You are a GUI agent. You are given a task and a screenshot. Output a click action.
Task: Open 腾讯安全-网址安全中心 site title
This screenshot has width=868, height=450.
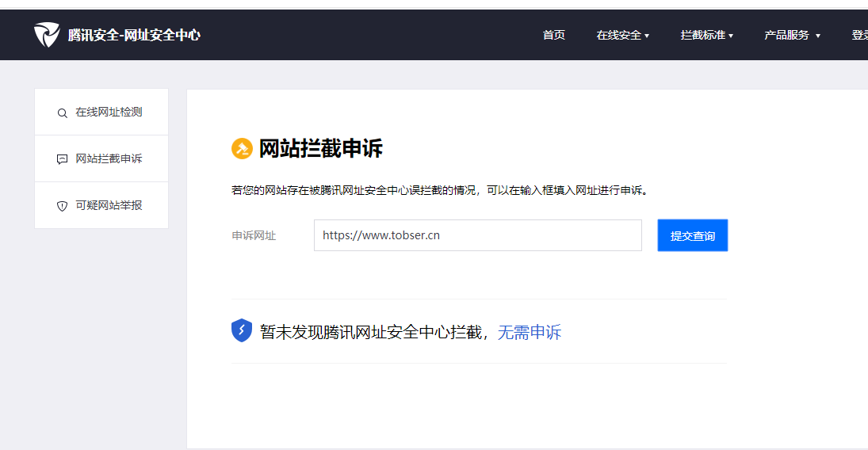(134, 35)
